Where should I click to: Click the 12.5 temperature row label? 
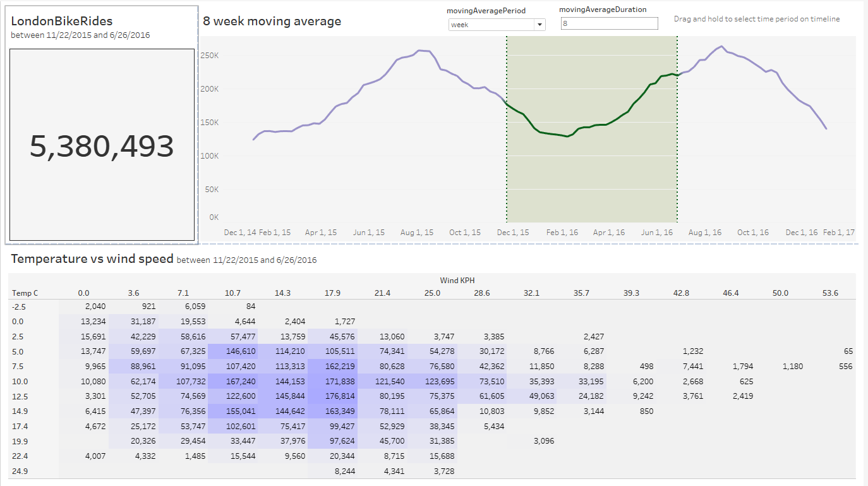click(20, 396)
